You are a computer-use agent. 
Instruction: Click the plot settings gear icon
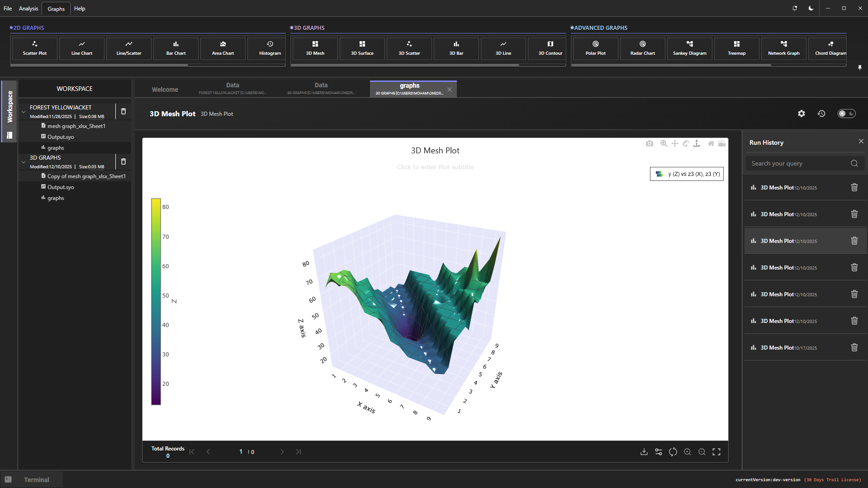pos(801,114)
